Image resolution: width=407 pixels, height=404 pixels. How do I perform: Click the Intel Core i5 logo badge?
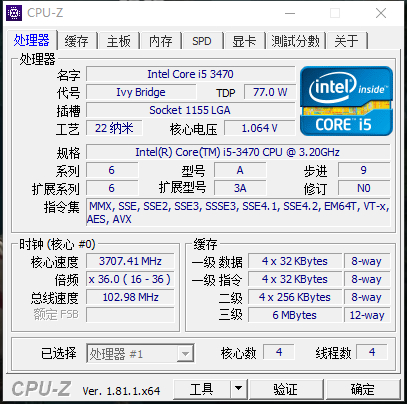(346, 101)
